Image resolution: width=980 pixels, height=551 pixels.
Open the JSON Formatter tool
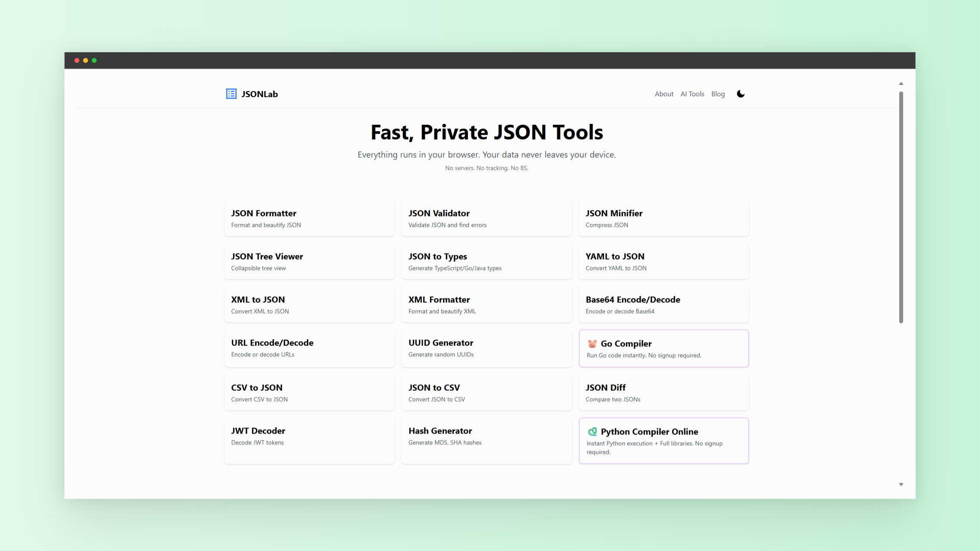click(309, 218)
